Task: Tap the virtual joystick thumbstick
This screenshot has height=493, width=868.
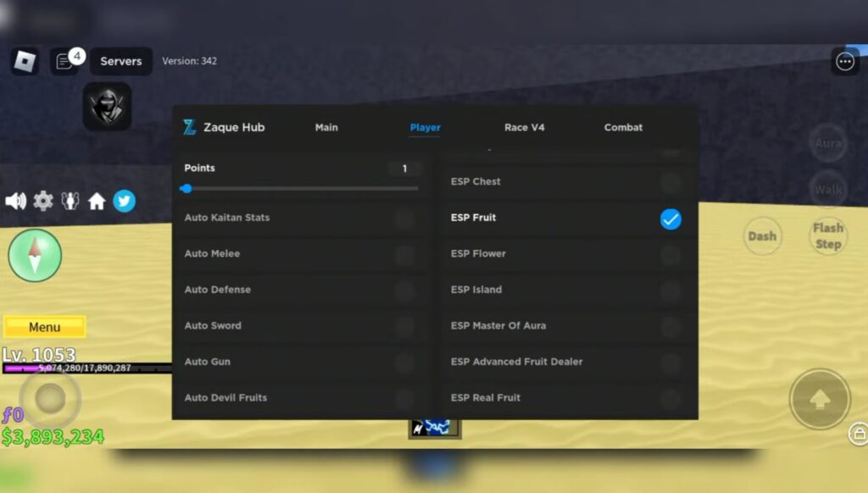Action: (x=50, y=398)
